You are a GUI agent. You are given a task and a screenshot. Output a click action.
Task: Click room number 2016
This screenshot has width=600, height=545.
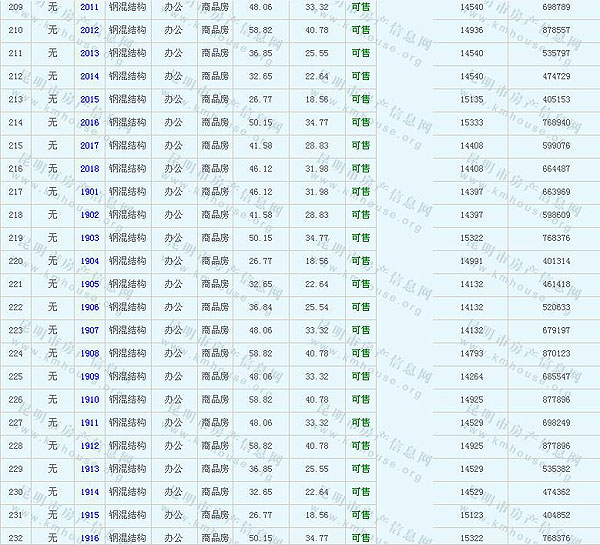coord(89,122)
